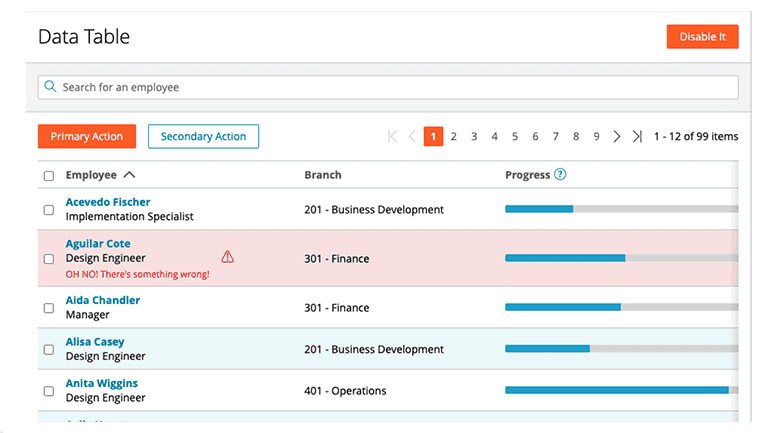Image resolution: width=770 pixels, height=433 pixels.
Task: Click the warning triangle in Aguilar Cote row
Action: coord(227,257)
